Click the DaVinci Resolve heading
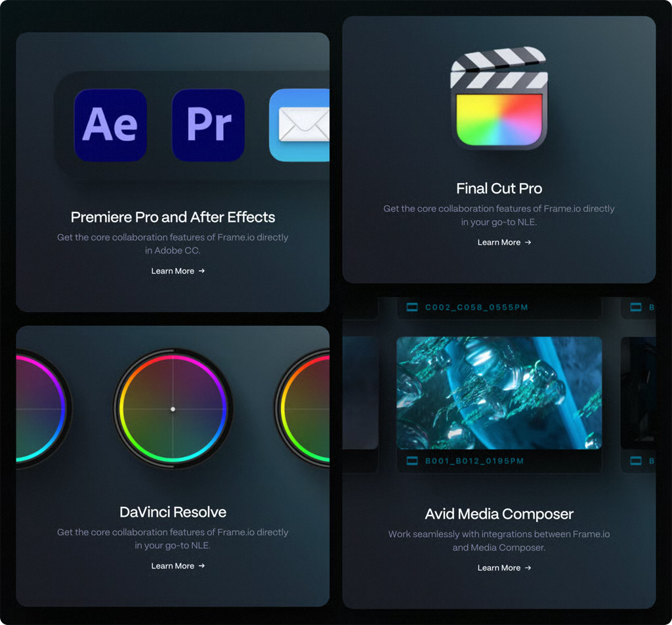 173,512
